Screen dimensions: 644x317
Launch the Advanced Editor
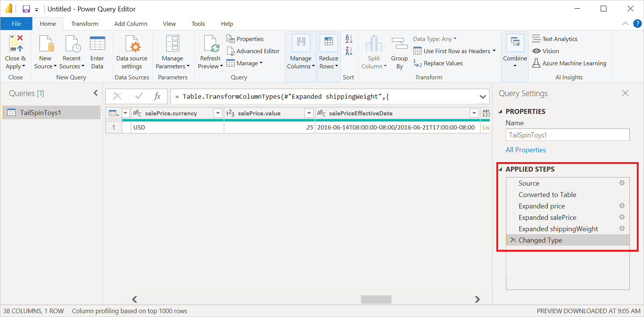coord(253,51)
